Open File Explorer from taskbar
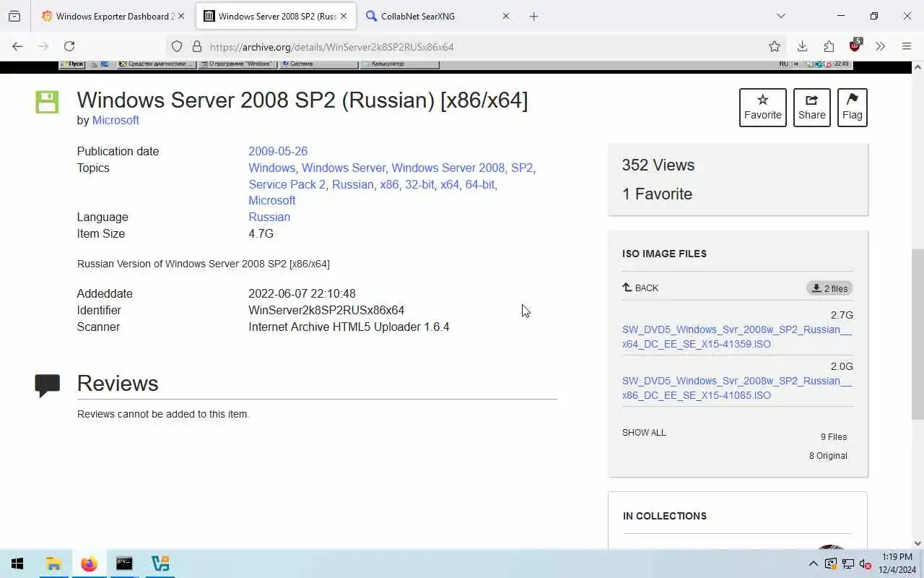The image size is (924, 578). (53, 564)
